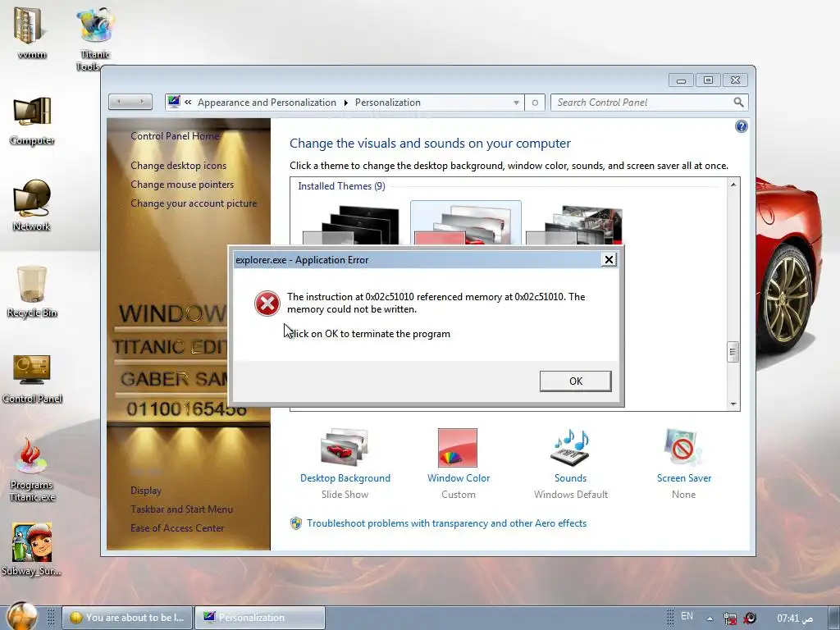Click the themes list scrollbar thumb
The height and width of the screenshot is (630, 840).
pos(733,352)
